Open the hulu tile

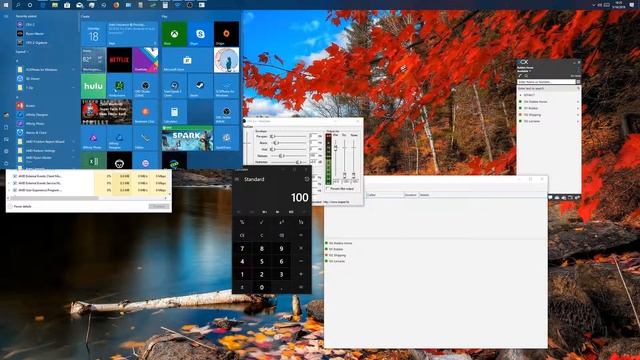pos(93,86)
